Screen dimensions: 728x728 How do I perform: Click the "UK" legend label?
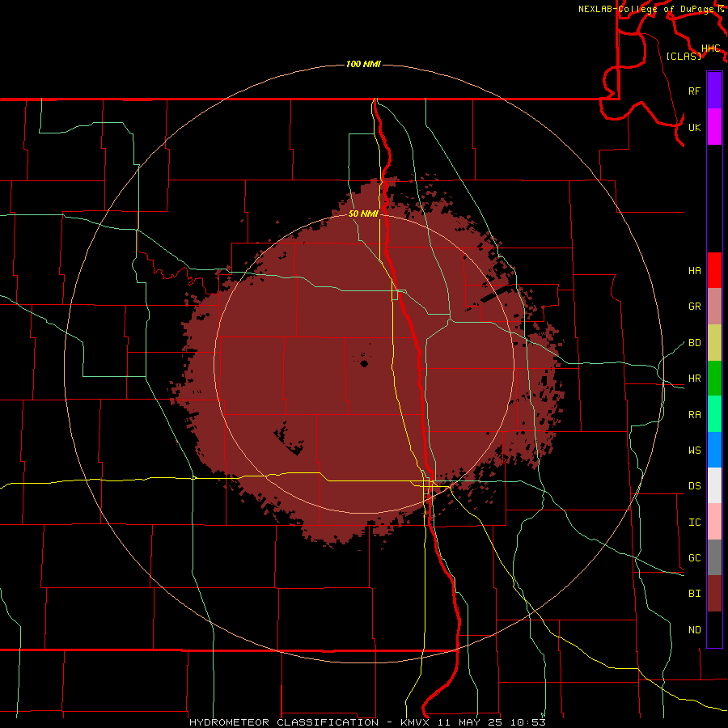coord(694,127)
